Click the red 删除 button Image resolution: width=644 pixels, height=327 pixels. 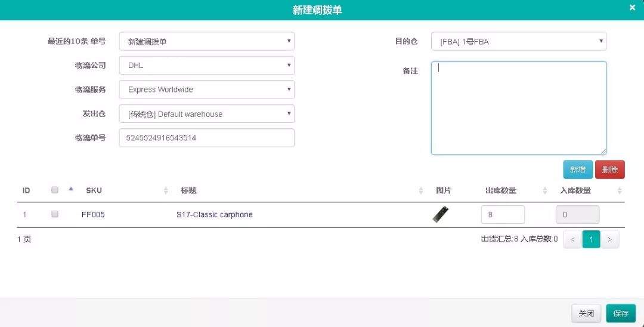click(610, 169)
